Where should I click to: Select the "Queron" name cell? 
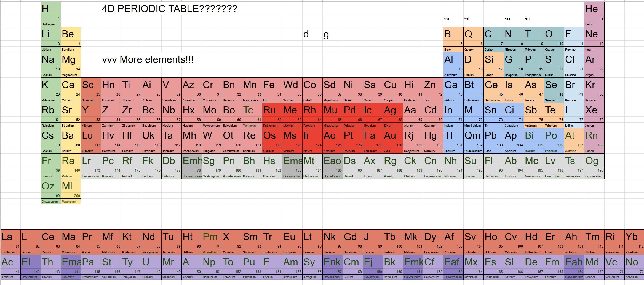pos(474,50)
